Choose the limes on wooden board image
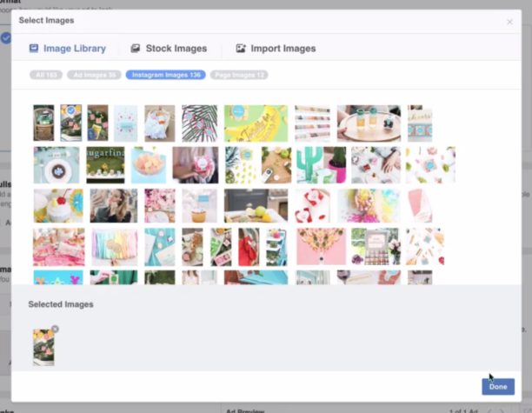Image resolution: width=532 pixels, height=413 pixels. coord(276,165)
